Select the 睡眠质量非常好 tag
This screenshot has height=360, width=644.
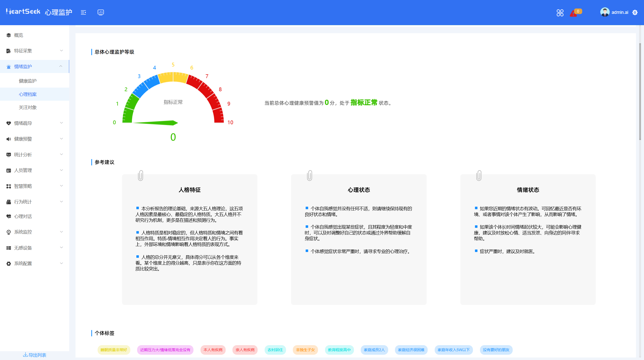pyautogui.click(x=114, y=350)
